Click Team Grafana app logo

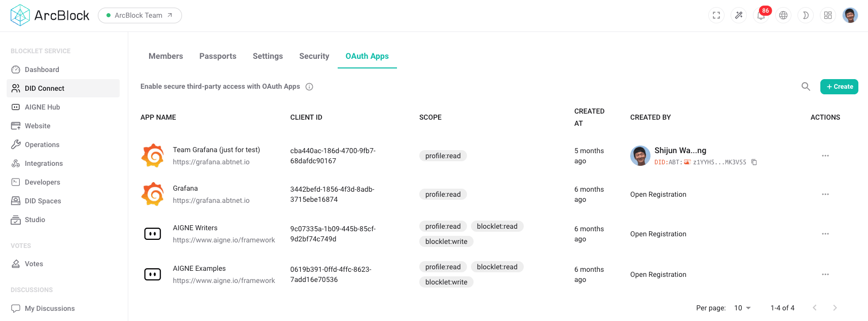(153, 156)
